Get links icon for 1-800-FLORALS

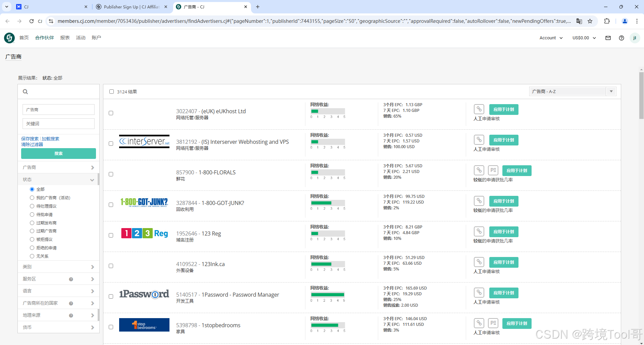[479, 170]
